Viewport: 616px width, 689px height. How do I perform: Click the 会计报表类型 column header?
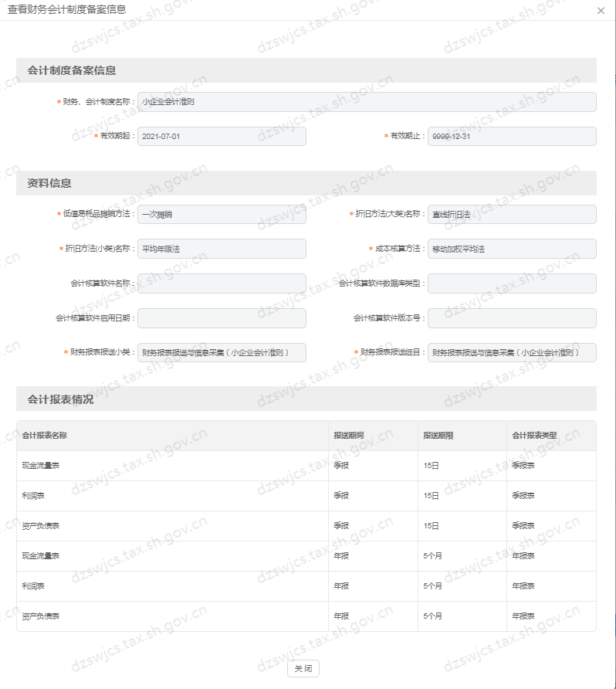pyautogui.click(x=534, y=436)
